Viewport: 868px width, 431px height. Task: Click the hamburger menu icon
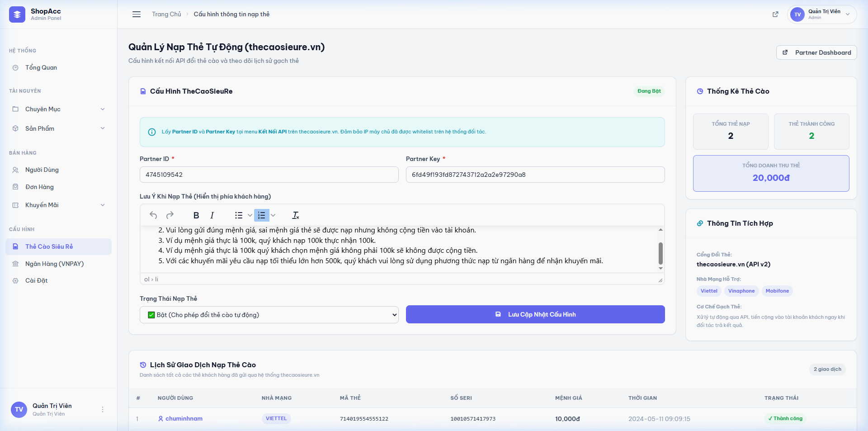pyautogui.click(x=137, y=14)
